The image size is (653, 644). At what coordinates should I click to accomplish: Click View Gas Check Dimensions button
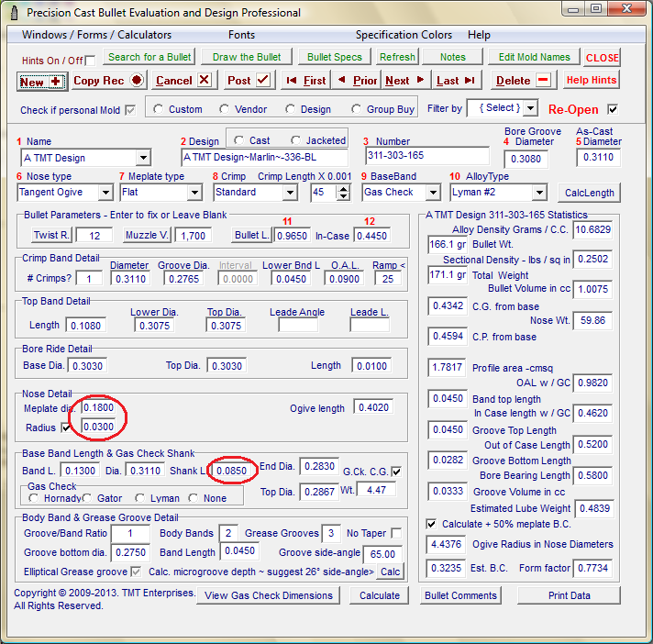pyautogui.click(x=269, y=595)
